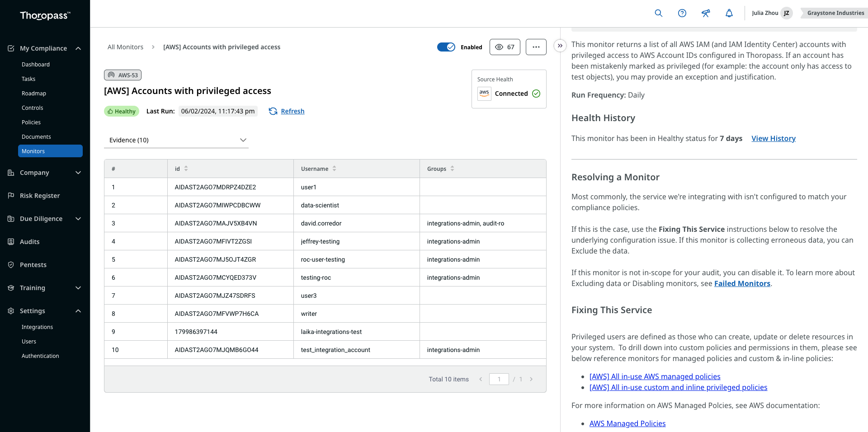The image size is (868, 432).
Task: Click the telescope icon in header
Action: (x=706, y=13)
